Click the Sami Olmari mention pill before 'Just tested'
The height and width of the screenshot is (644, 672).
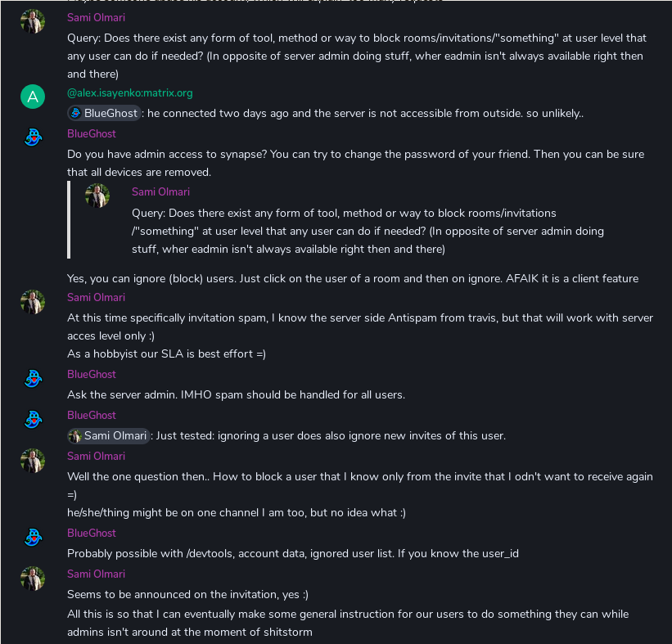(x=108, y=435)
